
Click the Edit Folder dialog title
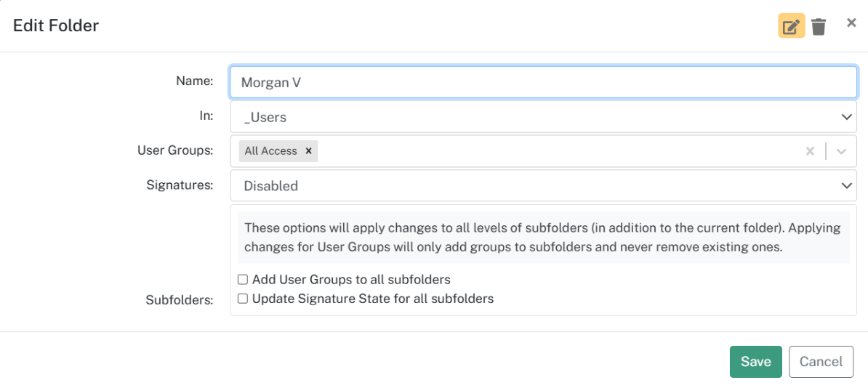click(56, 25)
